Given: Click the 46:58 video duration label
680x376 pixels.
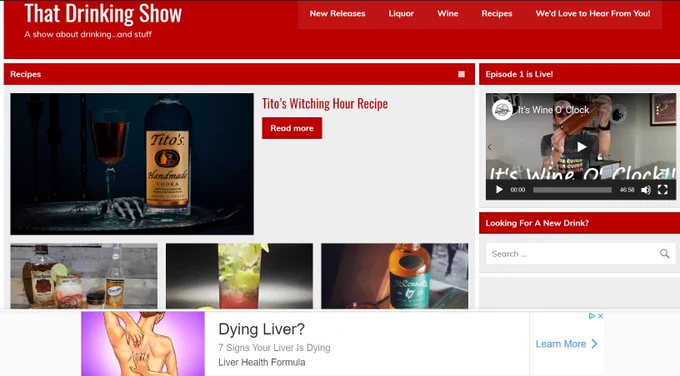Looking at the screenshot, I should (x=627, y=190).
